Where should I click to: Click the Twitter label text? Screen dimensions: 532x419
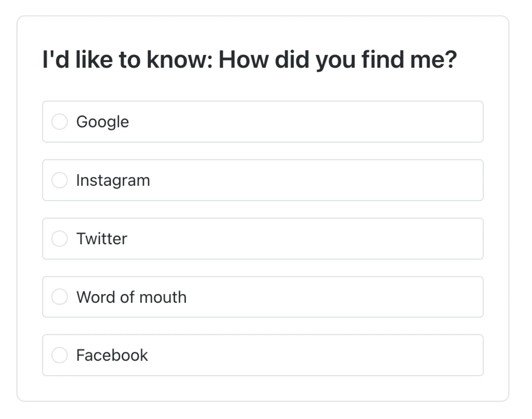tap(102, 239)
